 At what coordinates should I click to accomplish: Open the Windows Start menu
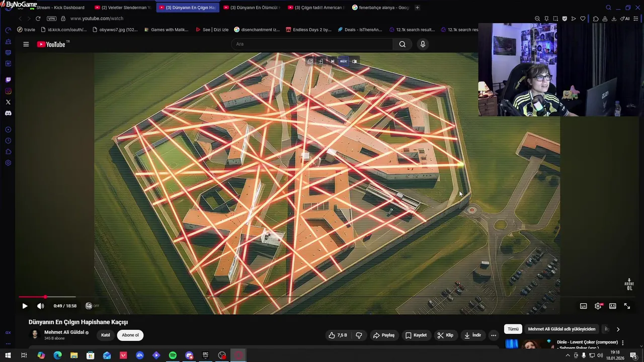point(8,355)
